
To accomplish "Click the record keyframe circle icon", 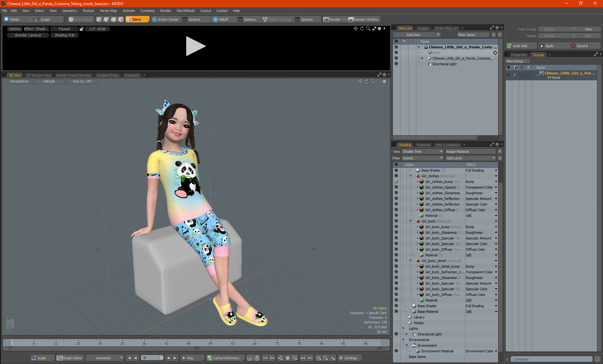I will (x=287, y=358).
